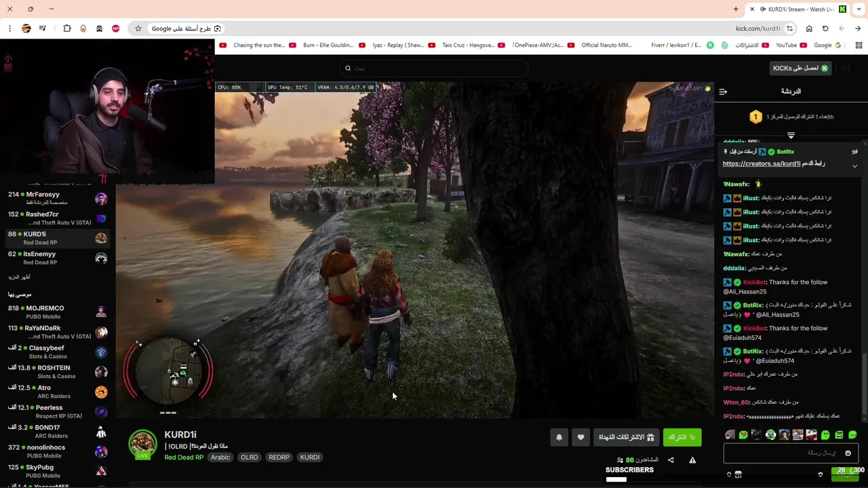Focus the Kick search box
Screen dimensions: 868x488
pos(434,68)
